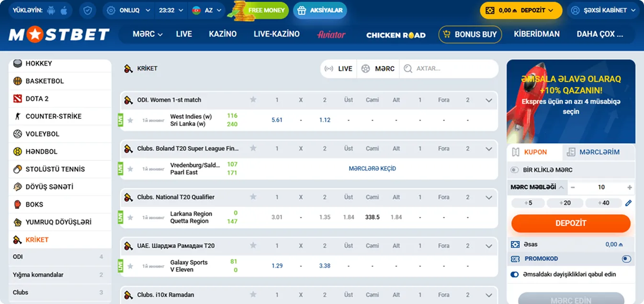Open the Onluq odds format dropdown
Image resolution: width=644 pixels, height=304 pixels.
point(129,10)
